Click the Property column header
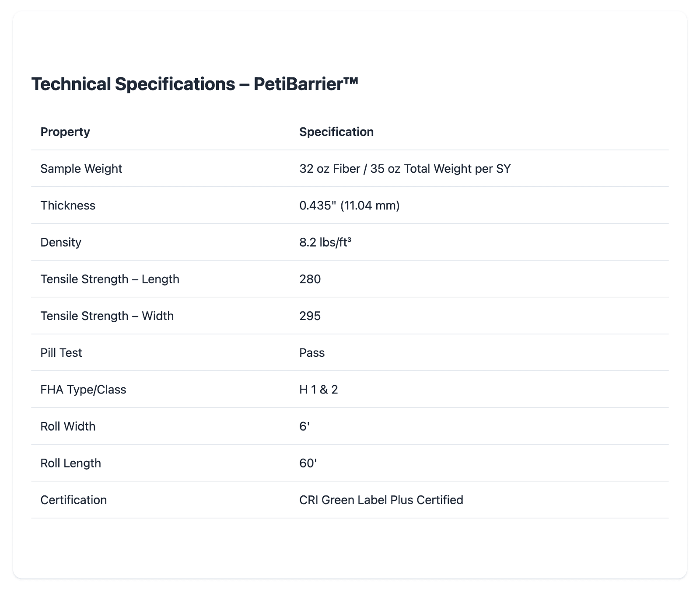 65,132
